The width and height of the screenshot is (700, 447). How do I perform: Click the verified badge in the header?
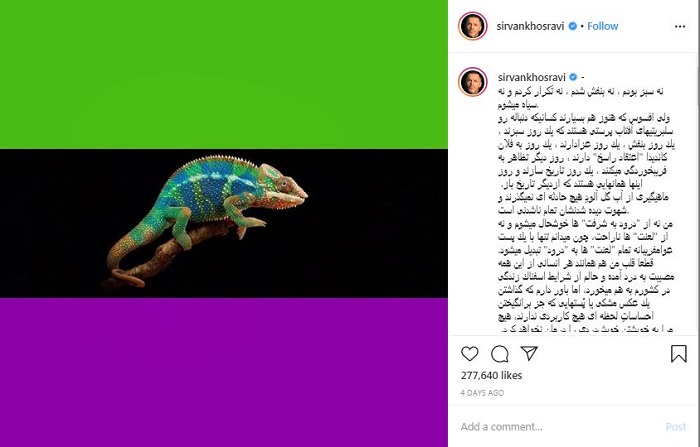[573, 26]
